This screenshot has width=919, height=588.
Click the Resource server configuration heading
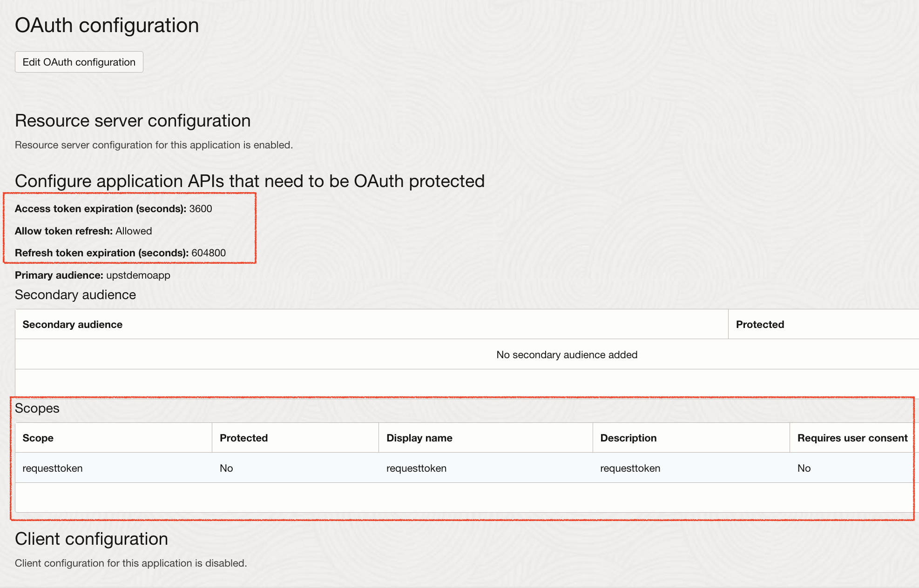pyautogui.click(x=133, y=120)
